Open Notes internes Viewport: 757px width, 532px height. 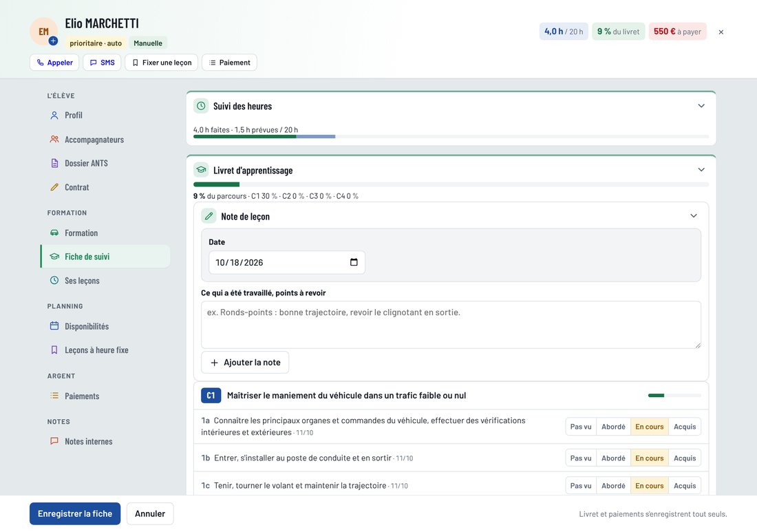click(105, 441)
